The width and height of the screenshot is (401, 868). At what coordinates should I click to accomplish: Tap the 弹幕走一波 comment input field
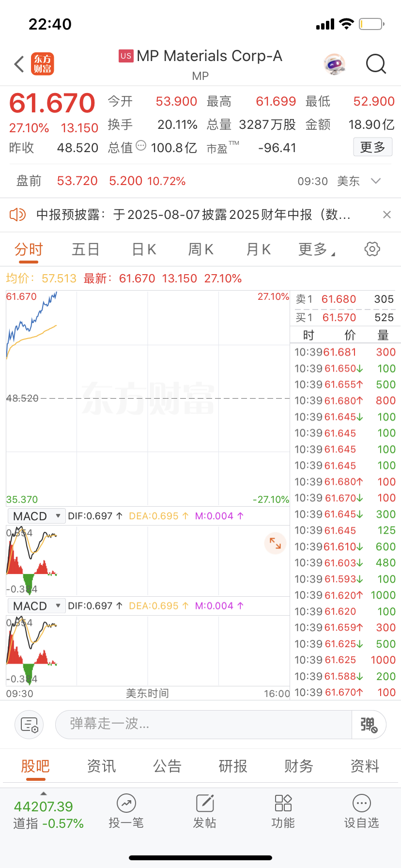tap(203, 725)
